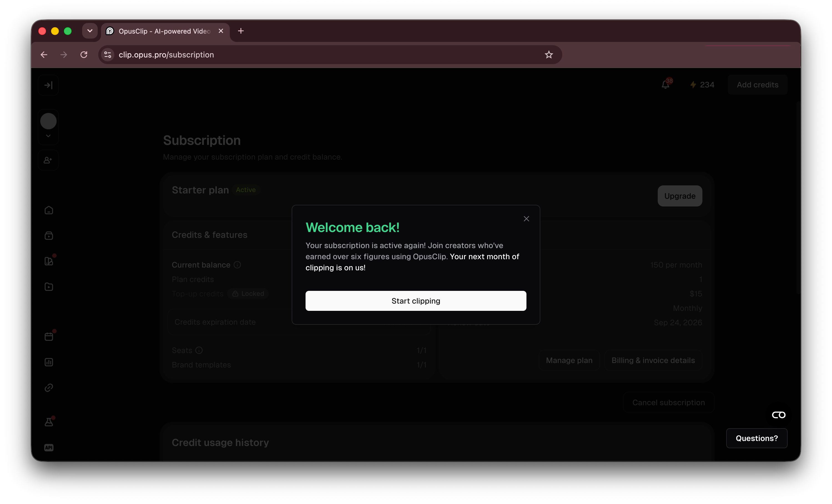Click Cancel subscription
832x504 pixels.
point(668,402)
